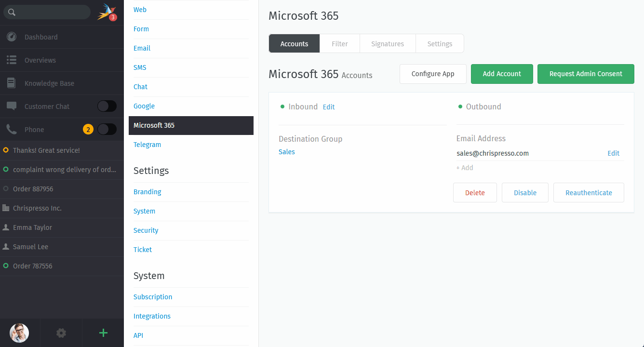Open the Dashboard nav item
This screenshot has width=644, height=347.
point(62,37)
